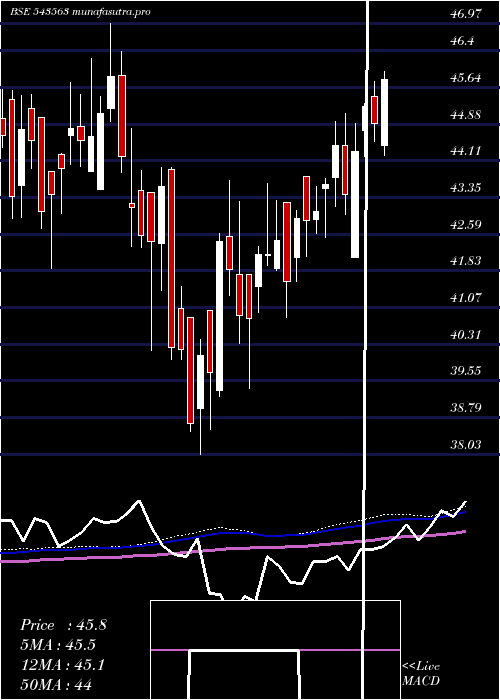The height and width of the screenshot is (700, 500).
Task: Click the 38.03 price axis label
Action: click(x=466, y=445)
